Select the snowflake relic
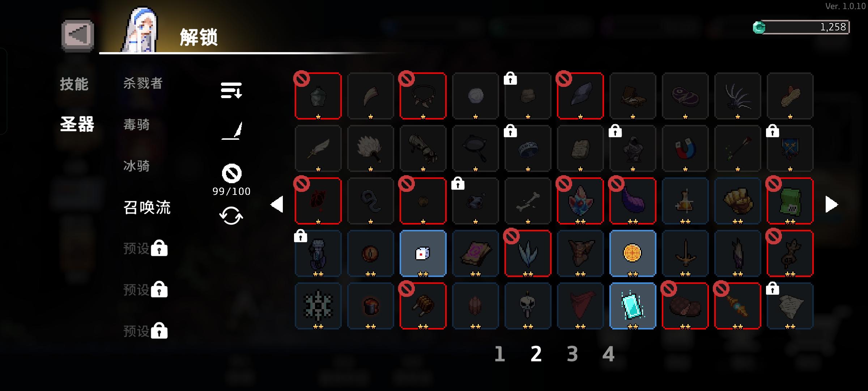 coord(318,306)
